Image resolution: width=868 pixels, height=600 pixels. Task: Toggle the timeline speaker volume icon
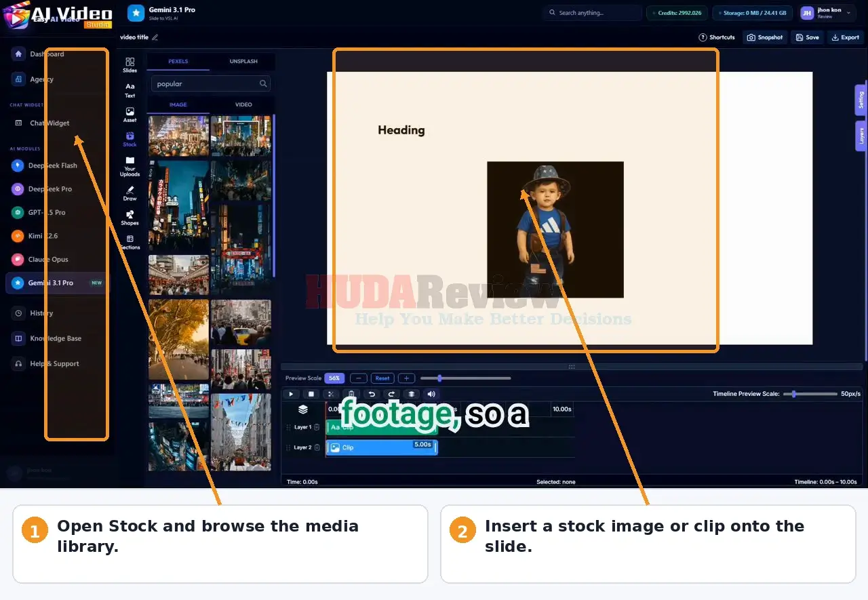click(431, 394)
